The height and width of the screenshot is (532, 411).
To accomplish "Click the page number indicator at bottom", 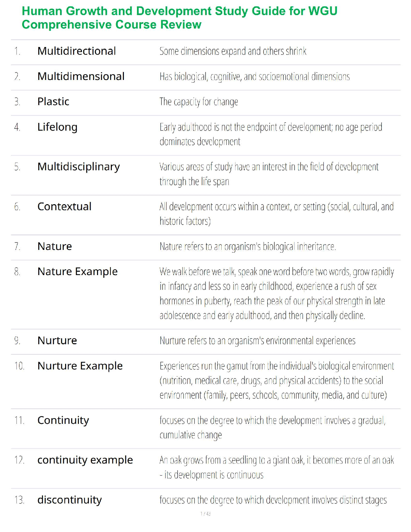I will [x=205, y=514].
